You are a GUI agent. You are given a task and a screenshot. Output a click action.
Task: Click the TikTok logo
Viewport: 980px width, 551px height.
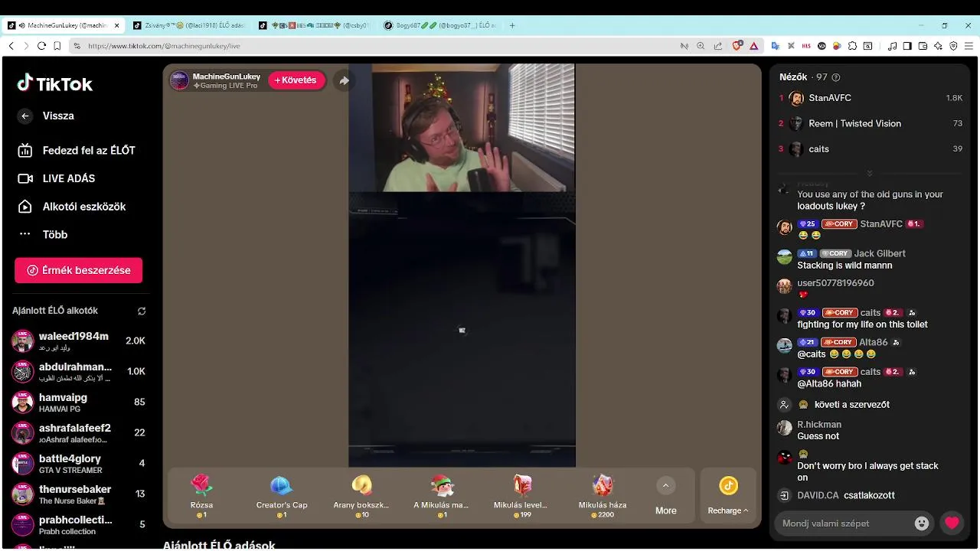tap(55, 83)
